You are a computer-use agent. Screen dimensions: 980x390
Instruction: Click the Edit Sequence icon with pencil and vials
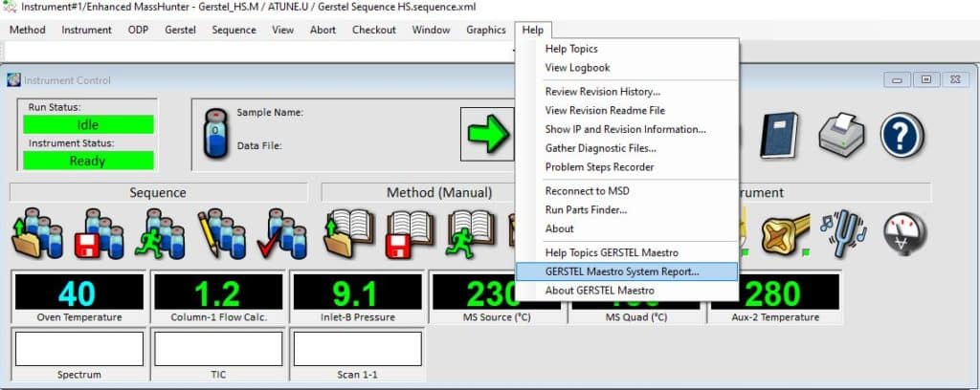(x=221, y=234)
